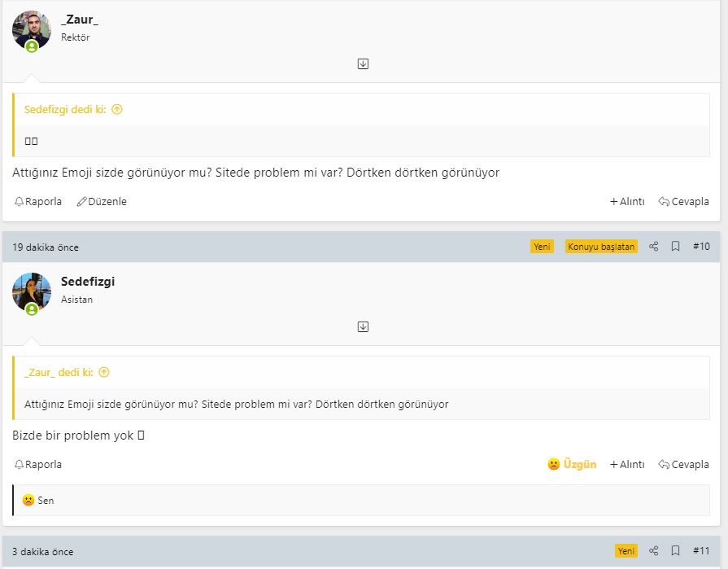Image resolution: width=728 pixels, height=569 pixels.
Task: Bookmark post #11
Action: pyautogui.click(x=675, y=551)
